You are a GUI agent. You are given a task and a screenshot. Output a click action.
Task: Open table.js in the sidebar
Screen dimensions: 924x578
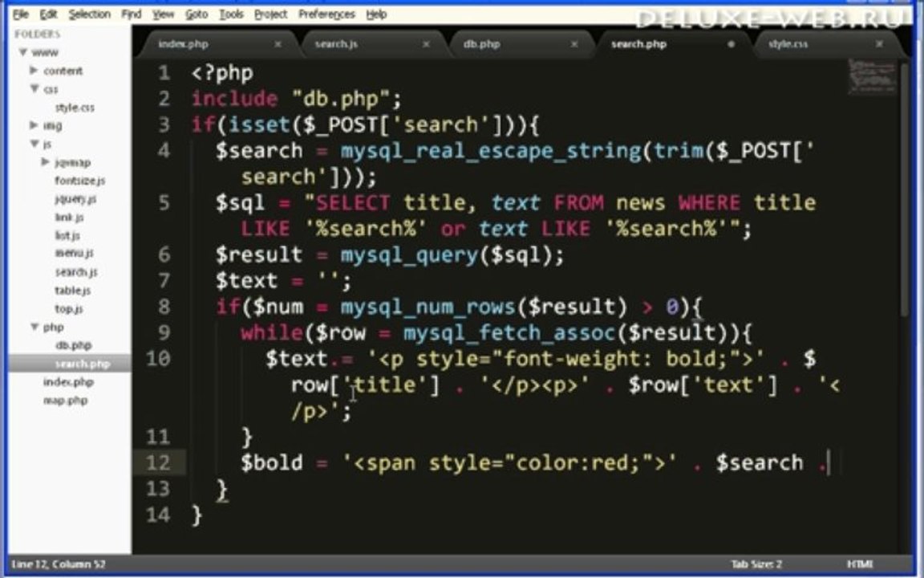tap(72, 290)
